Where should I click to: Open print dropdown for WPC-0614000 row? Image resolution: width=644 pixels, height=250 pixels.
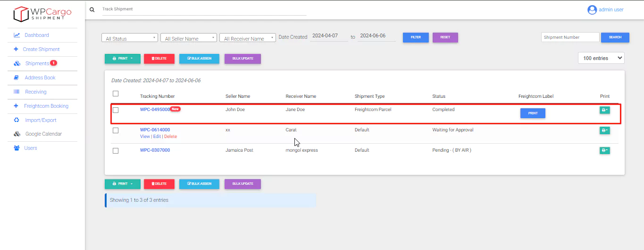[604, 130]
